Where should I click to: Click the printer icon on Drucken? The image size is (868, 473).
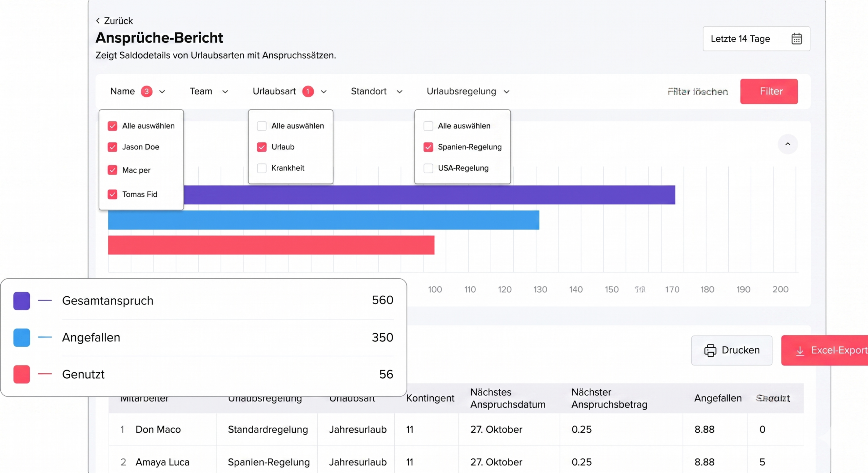(710, 350)
